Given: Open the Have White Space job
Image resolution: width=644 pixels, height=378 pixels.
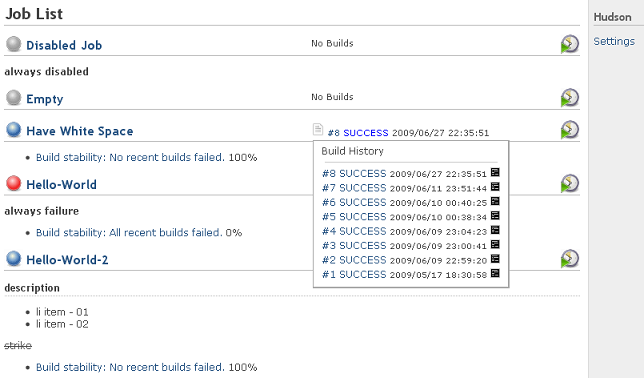Looking at the screenshot, I should click(x=80, y=131).
